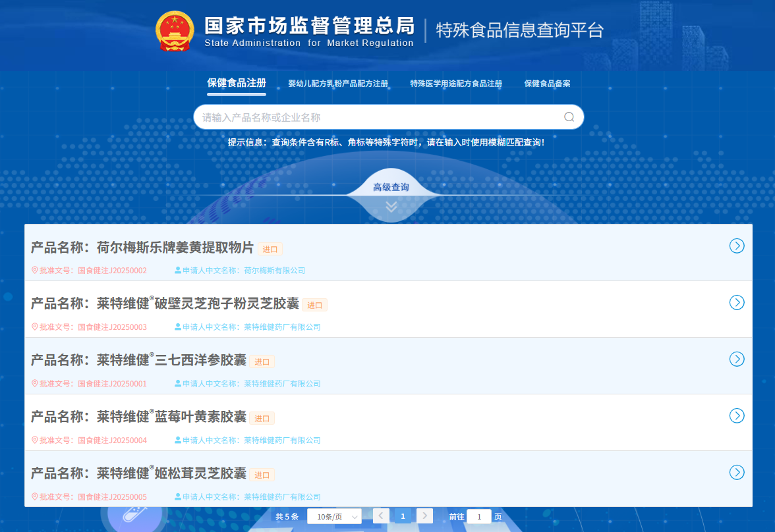
Task: Open details arrow for 破壁灵芝孢子粉灵芝胶囊
Action: (737, 302)
